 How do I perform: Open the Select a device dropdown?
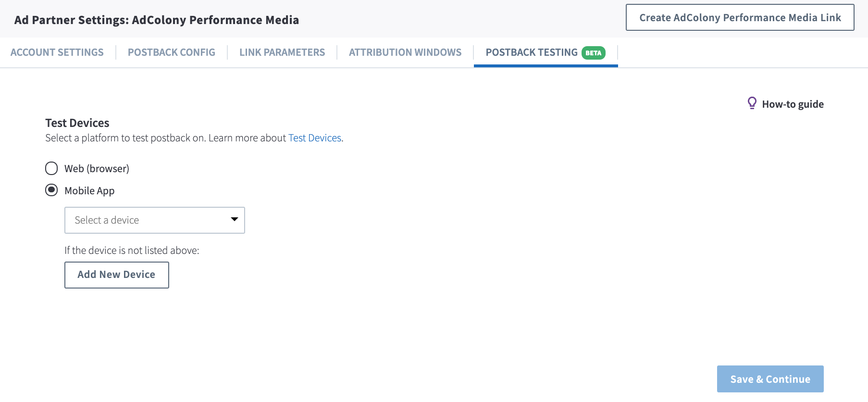[x=155, y=220]
